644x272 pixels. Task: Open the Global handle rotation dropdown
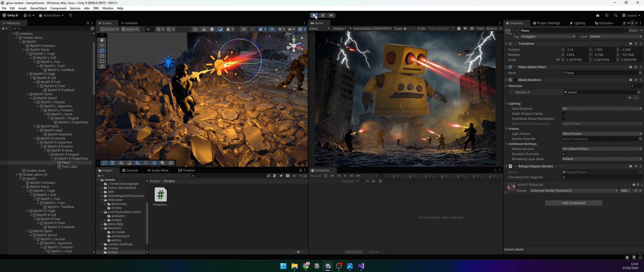point(130,29)
